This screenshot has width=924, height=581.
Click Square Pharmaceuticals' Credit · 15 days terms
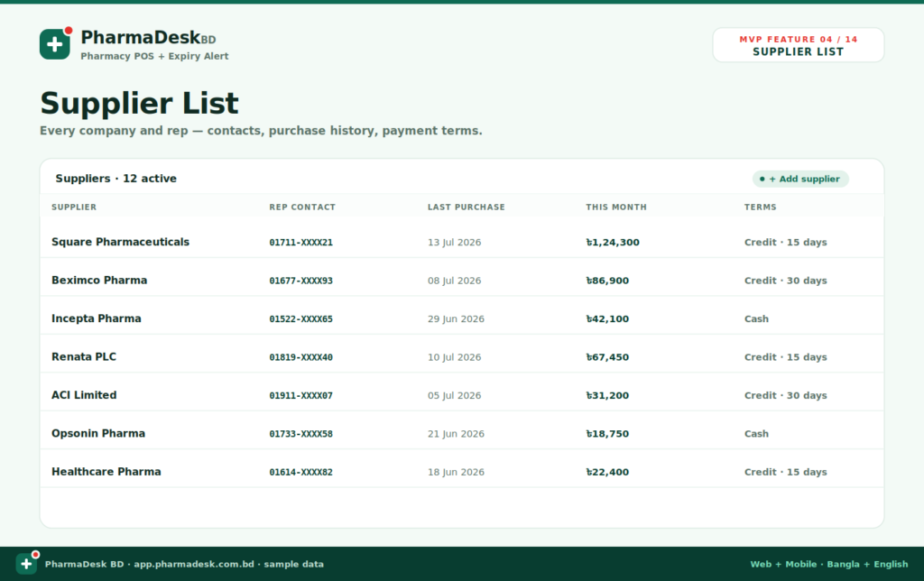786,242
